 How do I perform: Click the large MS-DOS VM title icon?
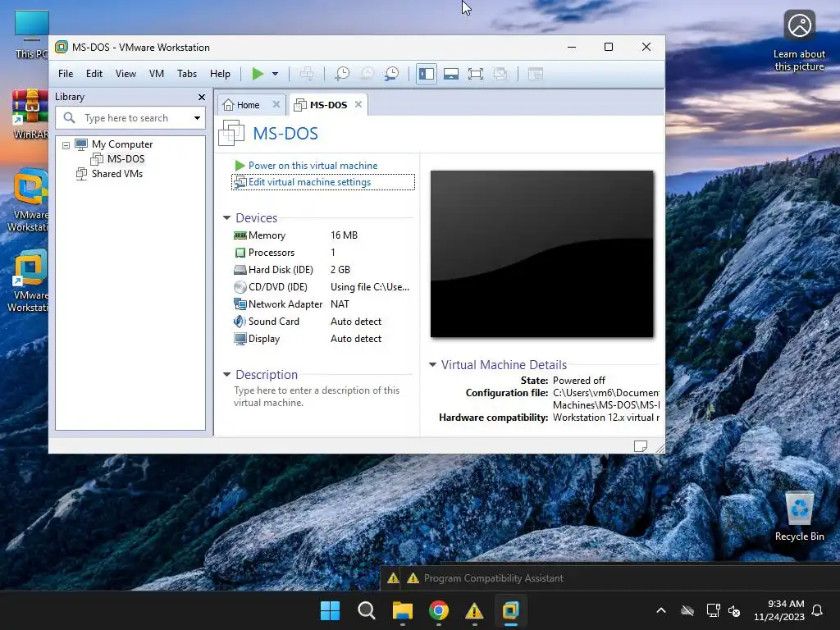coord(231,133)
